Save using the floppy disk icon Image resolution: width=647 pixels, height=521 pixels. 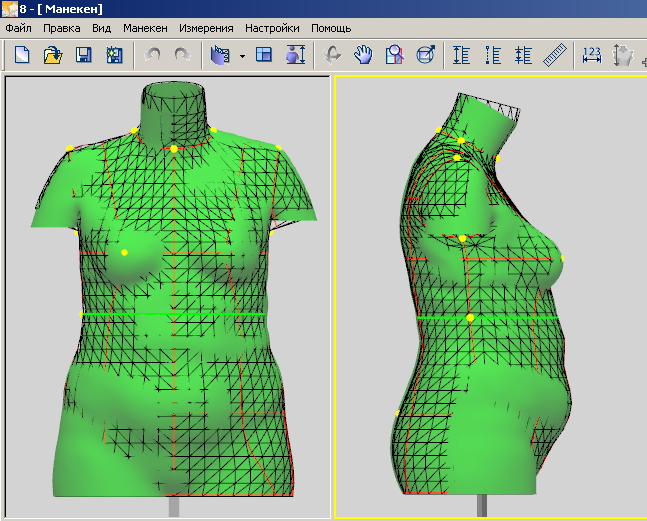click(x=84, y=55)
